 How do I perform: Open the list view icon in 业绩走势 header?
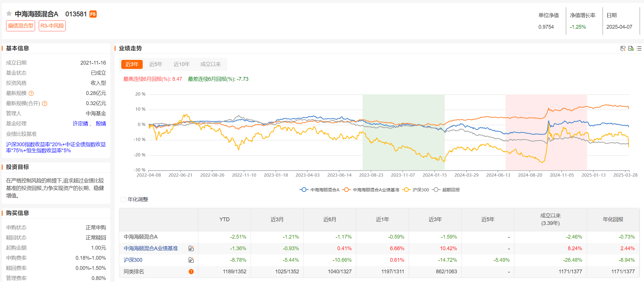(x=639, y=48)
